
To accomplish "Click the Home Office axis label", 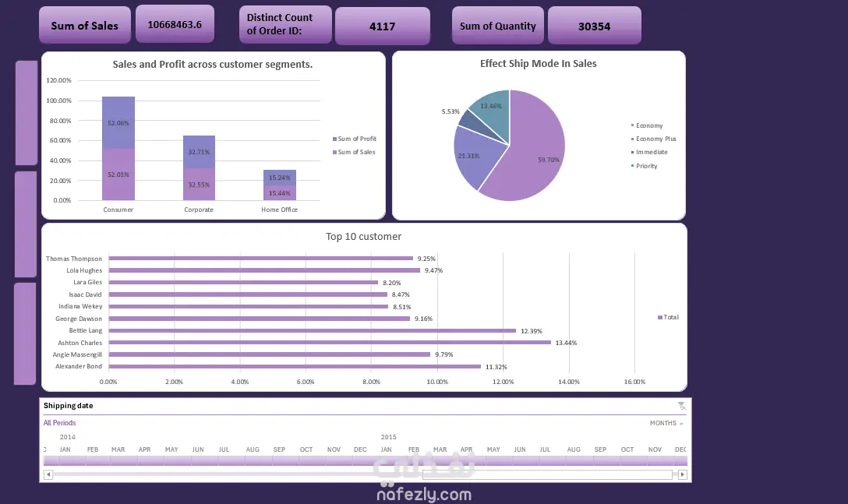I will click(280, 210).
